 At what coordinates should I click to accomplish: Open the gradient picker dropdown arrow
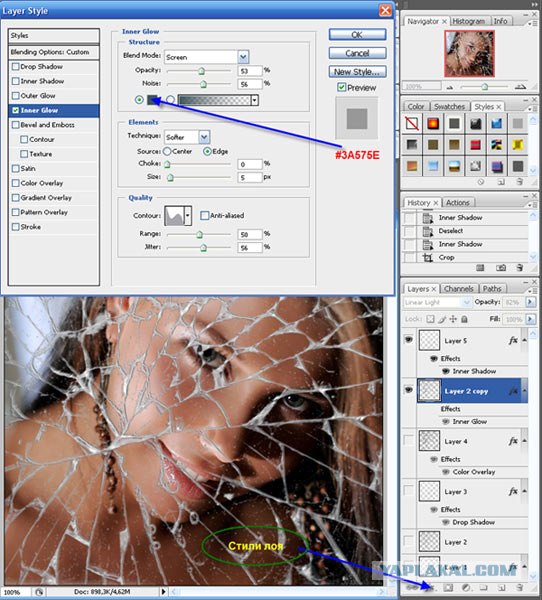[255, 101]
